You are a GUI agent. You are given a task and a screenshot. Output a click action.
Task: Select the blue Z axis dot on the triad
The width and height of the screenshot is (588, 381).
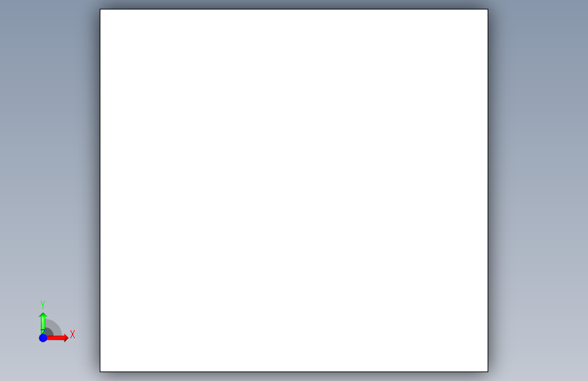click(43, 338)
